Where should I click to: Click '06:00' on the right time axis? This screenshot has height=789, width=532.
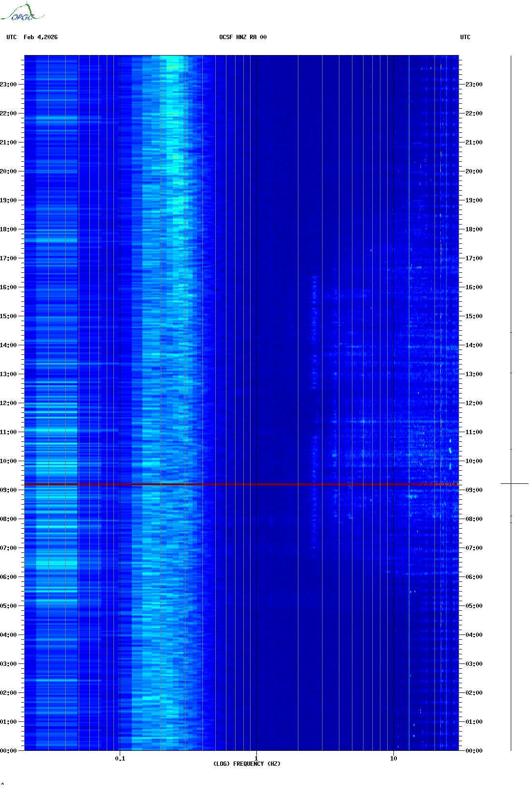pyautogui.click(x=474, y=577)
